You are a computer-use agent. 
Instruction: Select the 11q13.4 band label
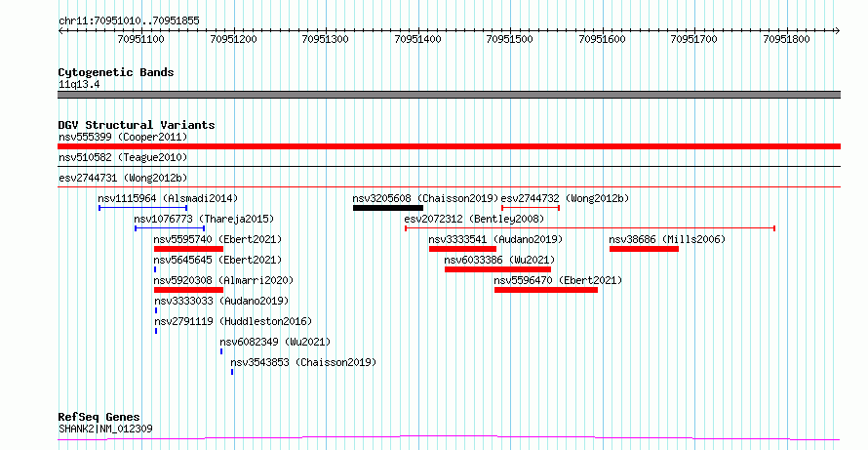click(79, 85)
